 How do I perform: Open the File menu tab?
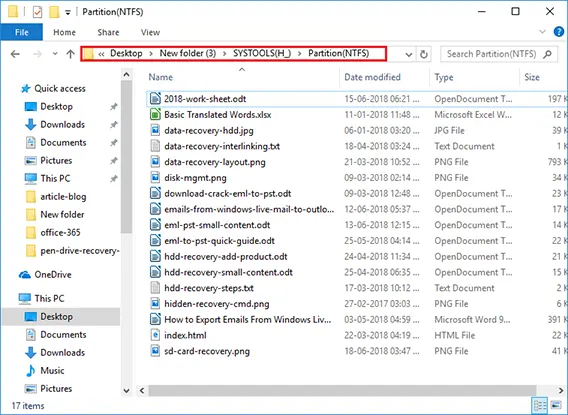point(22,32)
